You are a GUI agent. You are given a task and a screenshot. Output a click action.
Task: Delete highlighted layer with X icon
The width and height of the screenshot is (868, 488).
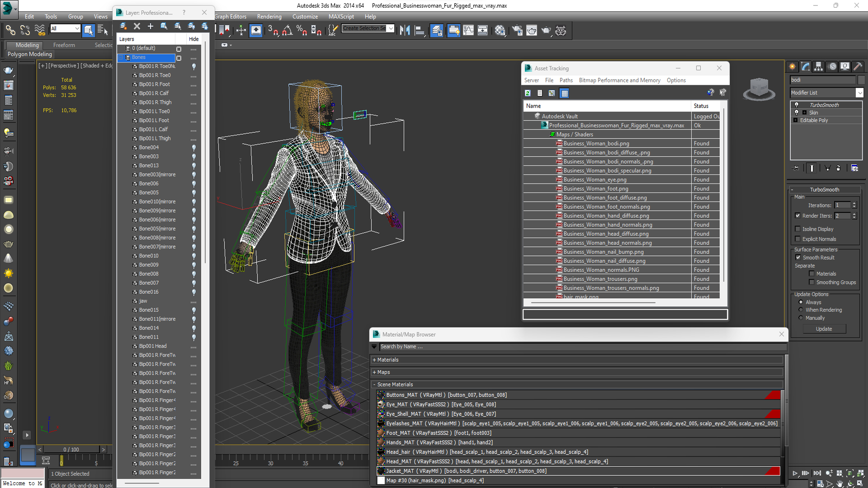click(x=137, y=26)
